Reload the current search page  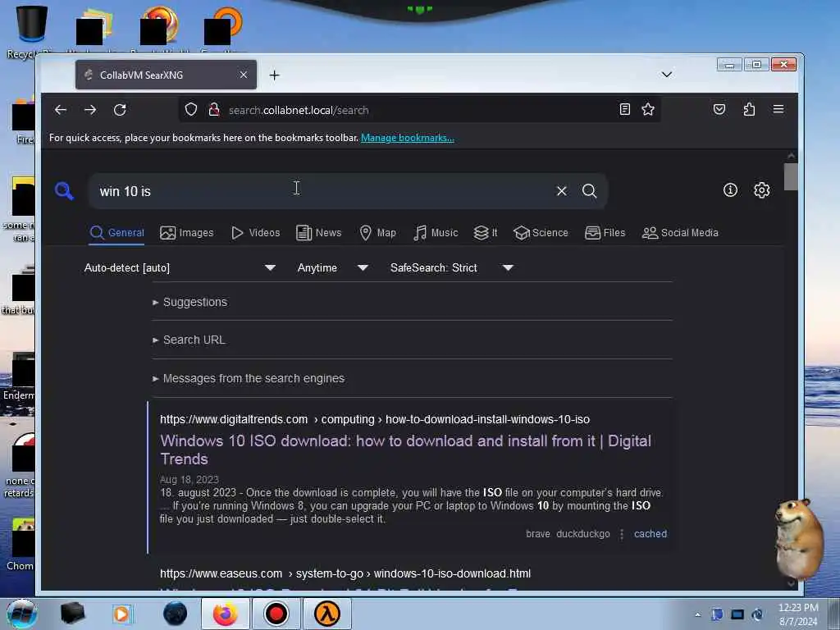pos(120,110)
